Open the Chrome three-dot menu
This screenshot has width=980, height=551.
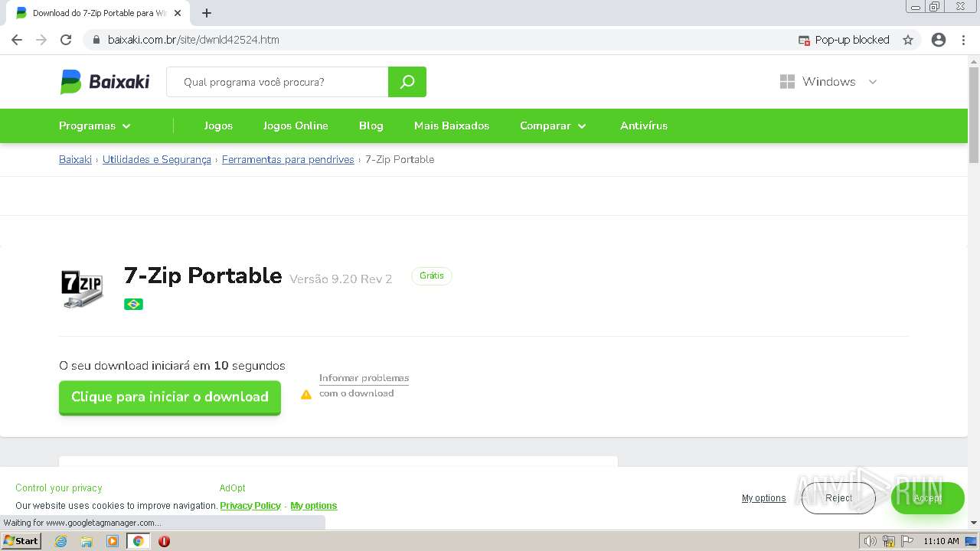(963, 40)
